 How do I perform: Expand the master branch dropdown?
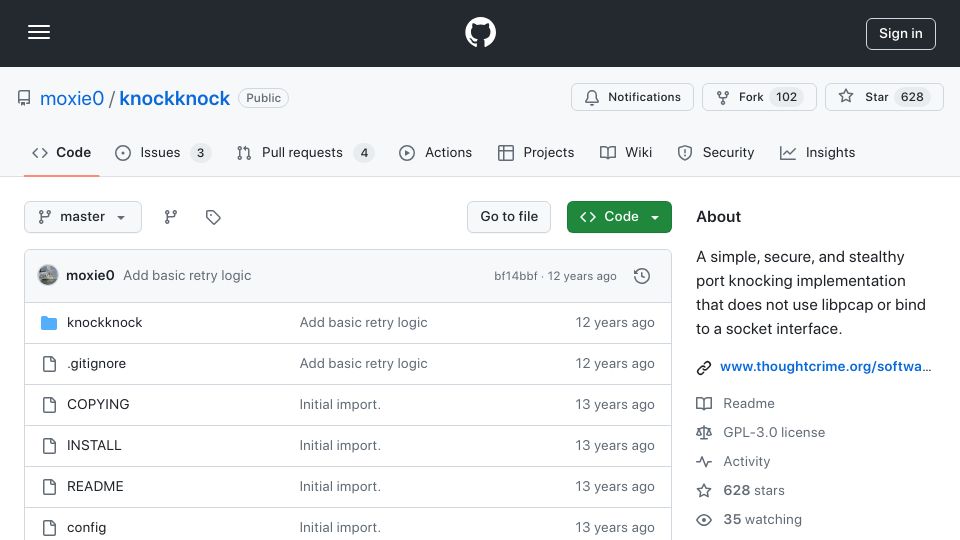click(83, 217)
